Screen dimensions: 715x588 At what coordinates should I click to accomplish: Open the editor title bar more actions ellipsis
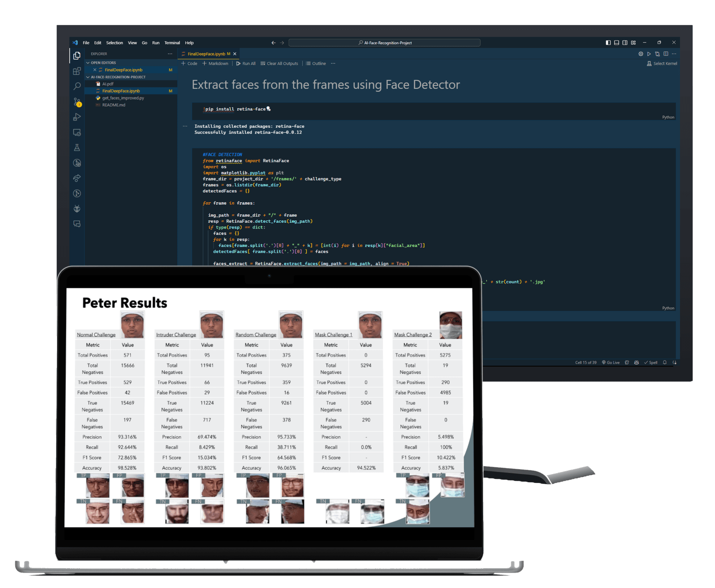pyautogui.click(x=674, y=54)
